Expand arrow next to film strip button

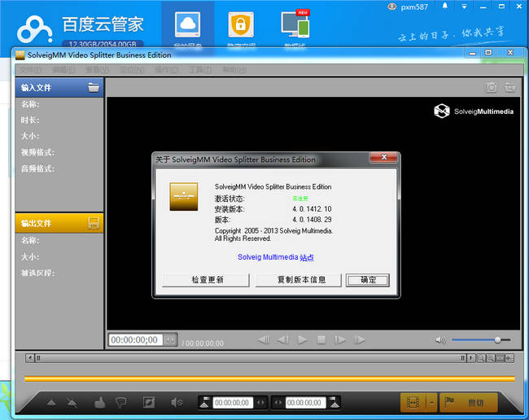point(432,402)
